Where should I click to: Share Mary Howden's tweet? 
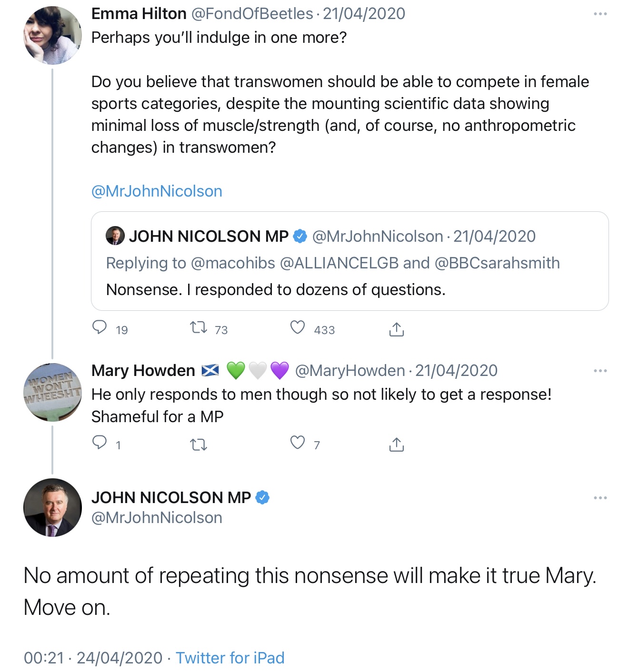(396, 444)
